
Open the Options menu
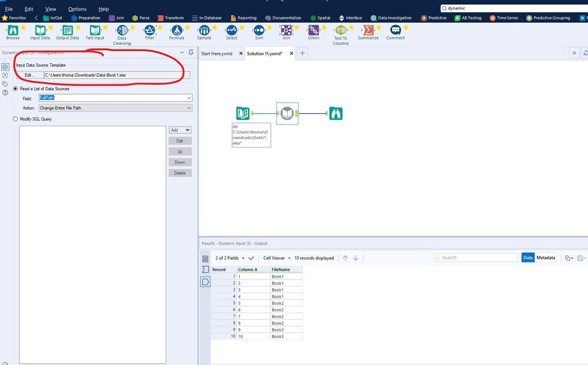(x=77, y=9)
